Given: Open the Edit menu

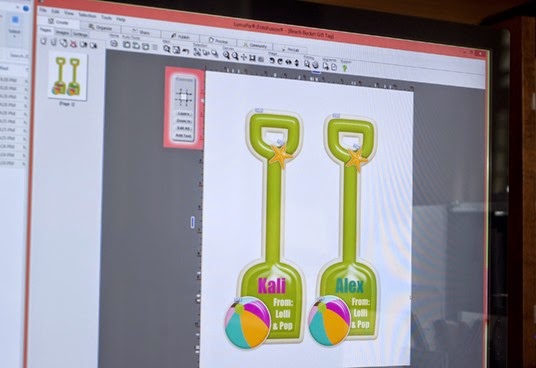Looking at the screenshot, I should 55,12.
